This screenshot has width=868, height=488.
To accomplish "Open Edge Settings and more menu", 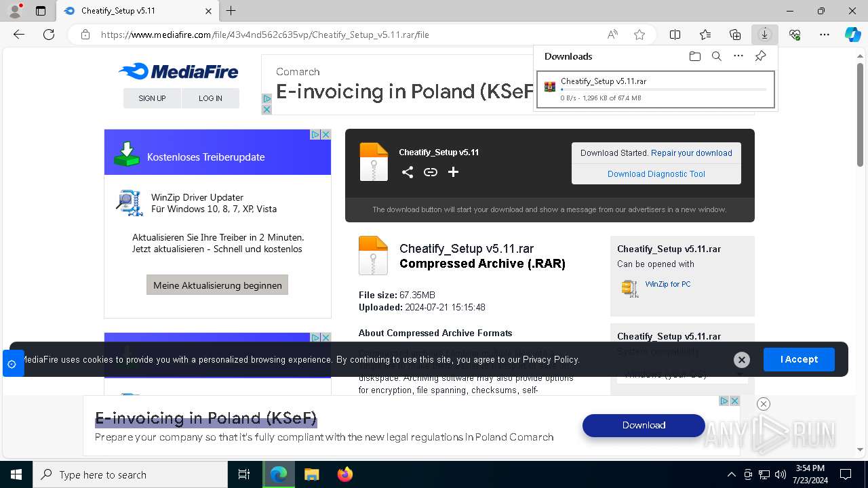I will 825,35.
